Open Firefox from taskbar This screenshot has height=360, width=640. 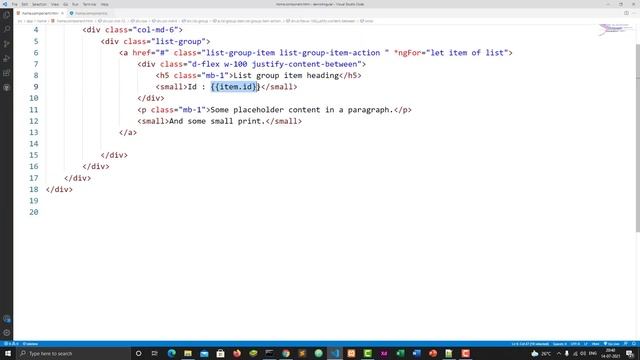237,353
